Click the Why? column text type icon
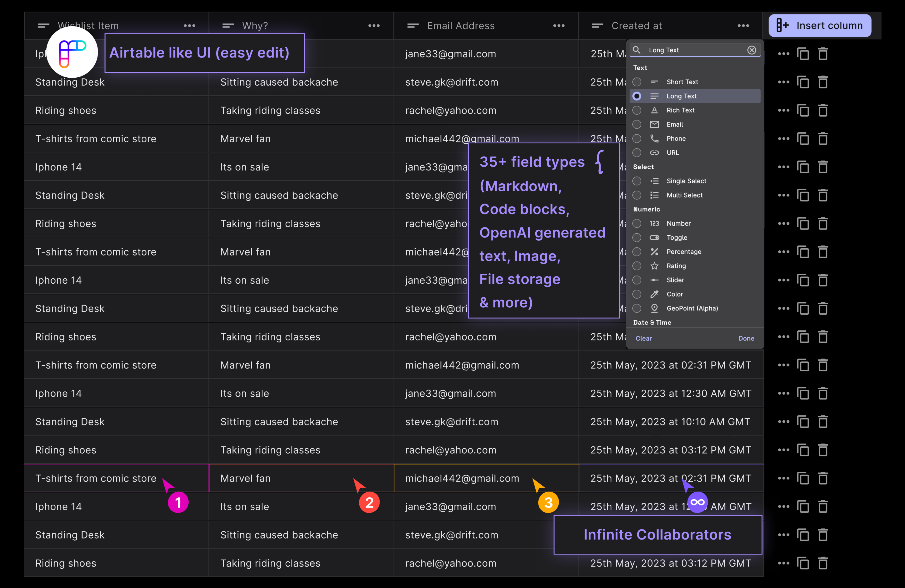This screenshot has width=905, height=588. coord(228,26)
